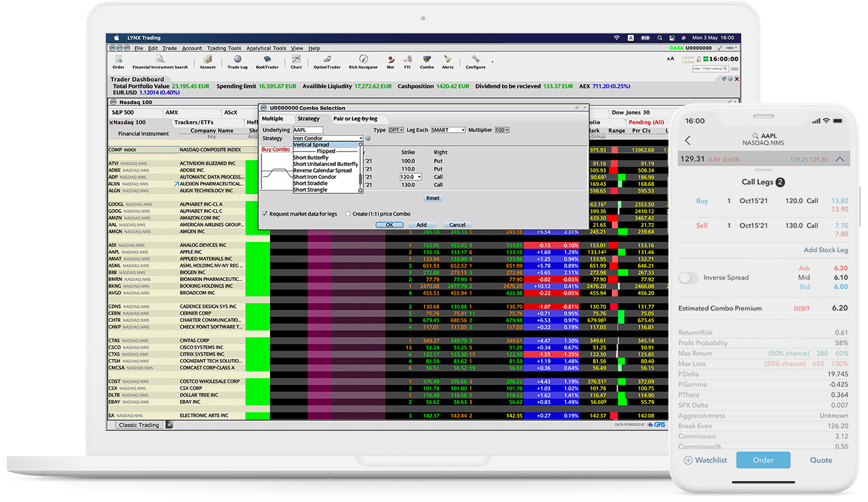Open the Pending (All) tab
Viewport: 868px width, 502px height.
(x=646, y=122)
